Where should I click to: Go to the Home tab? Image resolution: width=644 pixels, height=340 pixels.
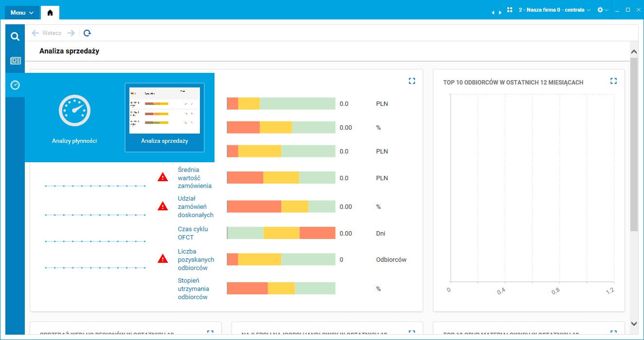(50, 13)
